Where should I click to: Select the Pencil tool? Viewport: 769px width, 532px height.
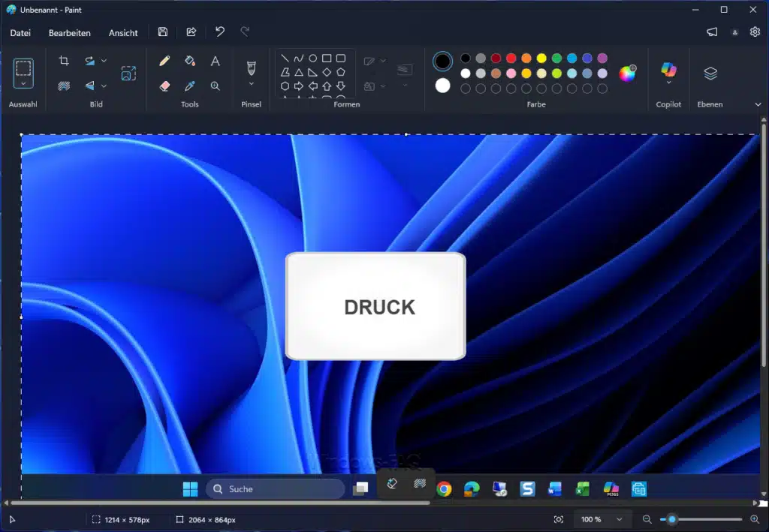pyautogui.click(x=165, y=61)
